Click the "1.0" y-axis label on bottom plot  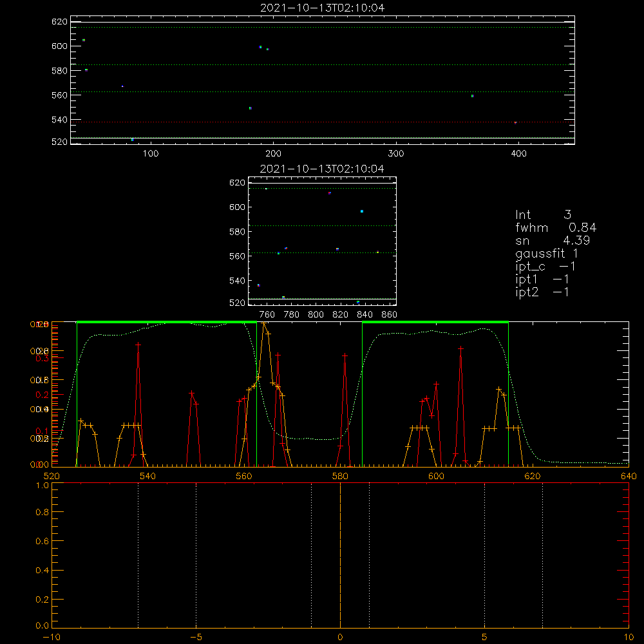pos(43,486)
